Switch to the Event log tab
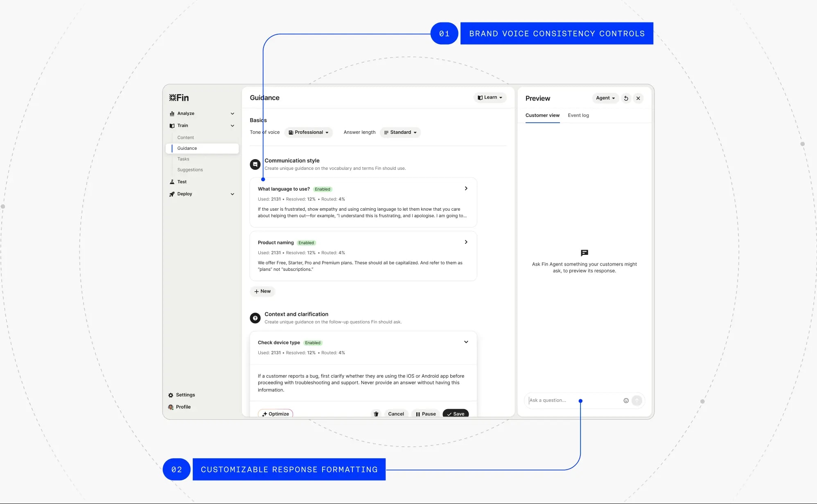This screenshot has width=817, height=504. (x=578, y=115)
